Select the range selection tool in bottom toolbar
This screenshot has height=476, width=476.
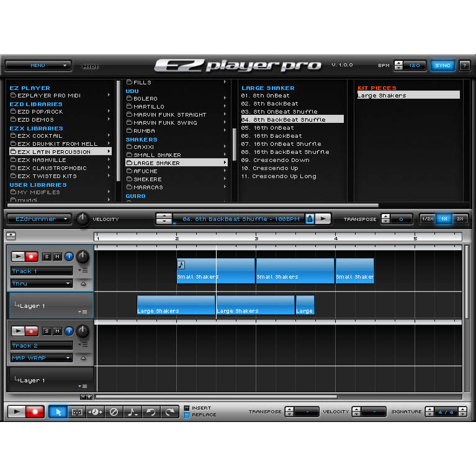(77, 411)
